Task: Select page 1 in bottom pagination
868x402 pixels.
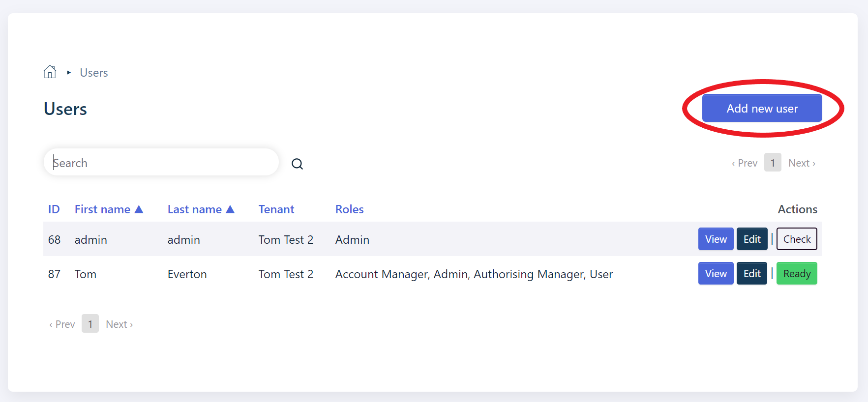Action: coord(90,324)
